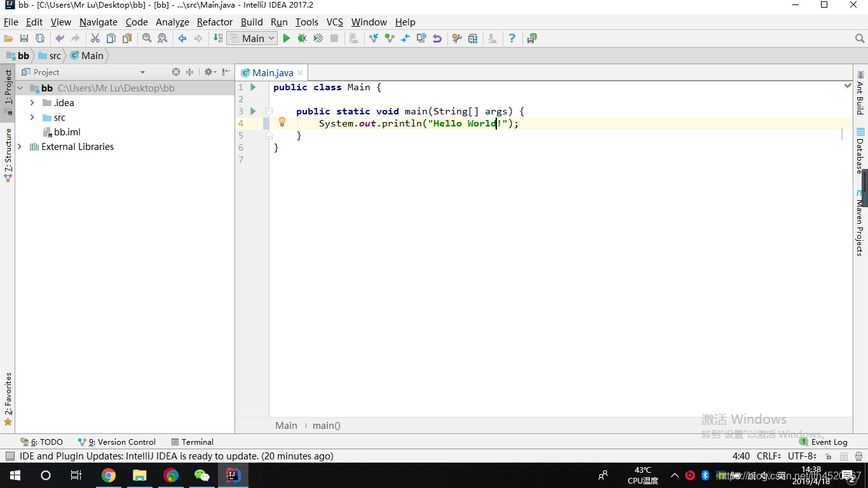Open the VCS menu
This screenshot has height=488, width=868.
(335, 22)
